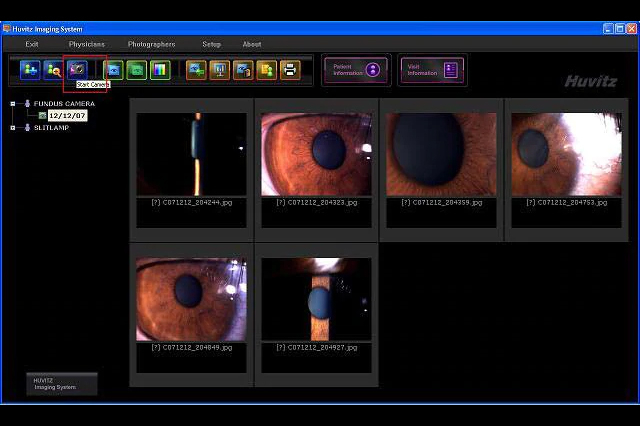Screen dimensions: 640x426
Task: Start the camera with the camera icon
Action: click(x=78, y=70)
